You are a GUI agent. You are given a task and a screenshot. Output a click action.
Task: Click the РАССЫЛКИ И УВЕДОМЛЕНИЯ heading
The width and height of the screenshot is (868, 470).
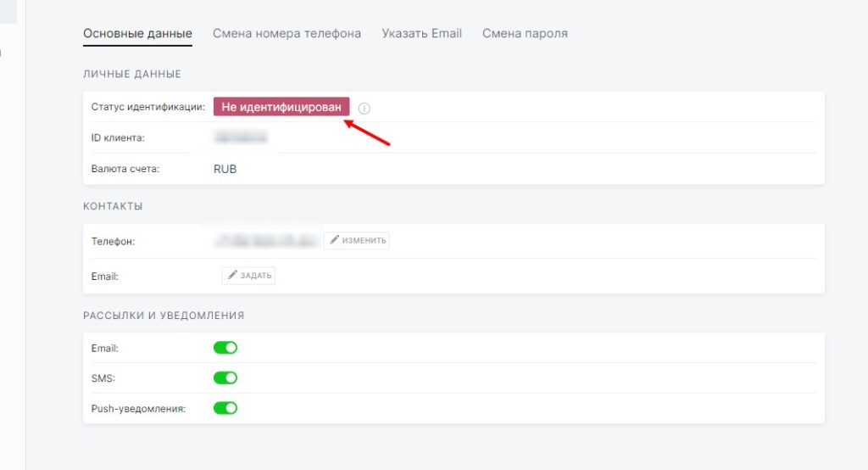tap(164, 316)
